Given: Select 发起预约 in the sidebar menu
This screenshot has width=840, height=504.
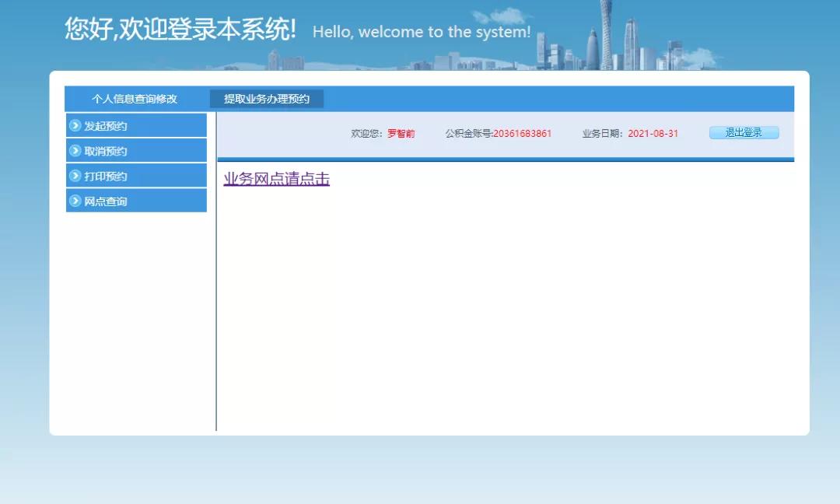Looking at the screenshot, I should [105, 125].
